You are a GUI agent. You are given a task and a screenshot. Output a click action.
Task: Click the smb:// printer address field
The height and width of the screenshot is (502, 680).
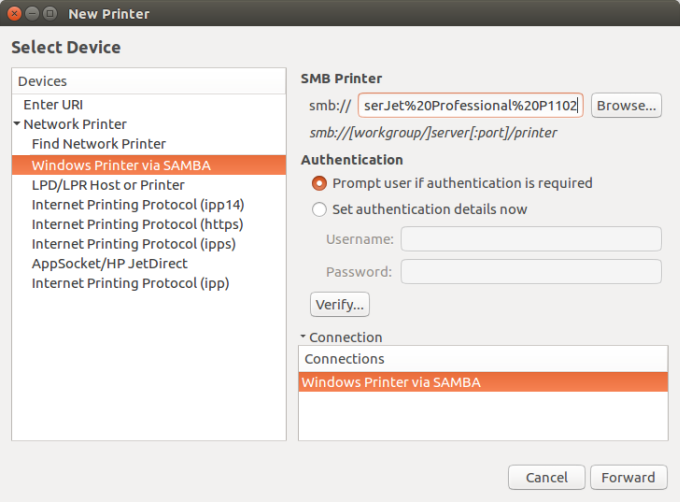tap(470, 105)
